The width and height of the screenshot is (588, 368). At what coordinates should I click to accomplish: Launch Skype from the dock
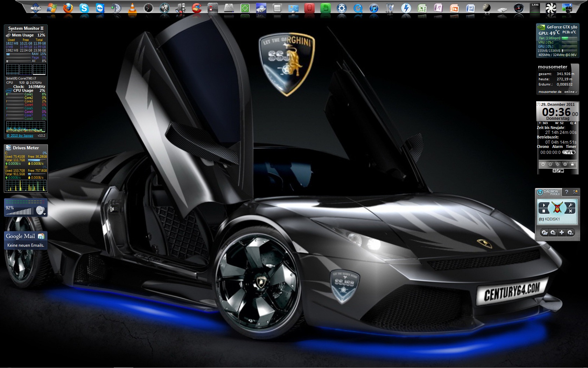[84, 8]
